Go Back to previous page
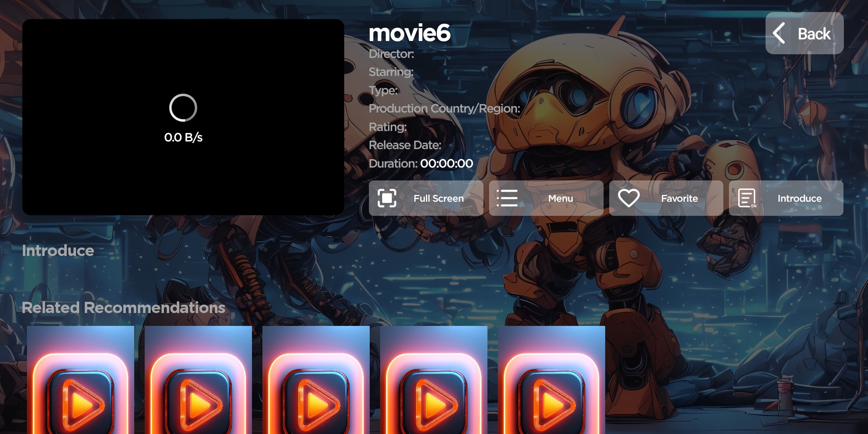The image size is (868, 434). point(814,34)
